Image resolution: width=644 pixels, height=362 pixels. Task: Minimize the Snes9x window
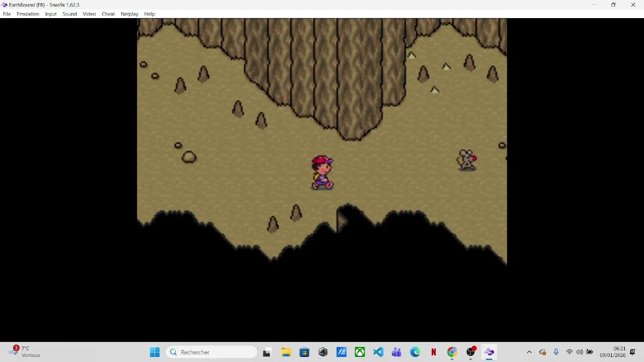(x=594, y=5)
